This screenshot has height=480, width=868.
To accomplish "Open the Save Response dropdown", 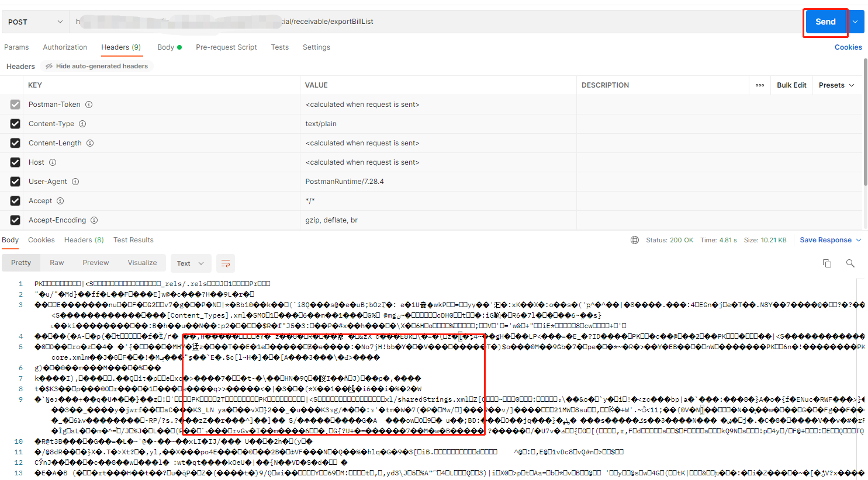I will 858,239.
